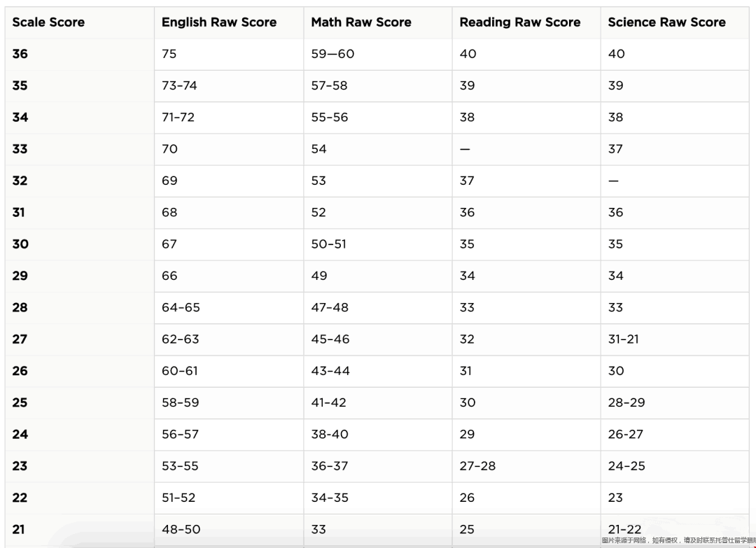Select English raw score 53–55 cell
Image resolution: width=756 pixels, height=548 pixels.
pyautogui.click(x=180, y=466)
